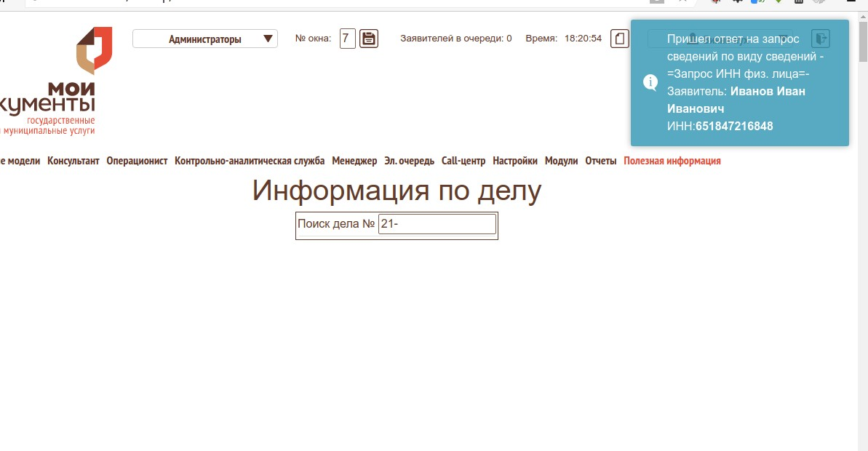Open Контрольно-аналитическая служба menu
This screenshot has width=868, height=451.
[x=250, y=161]
